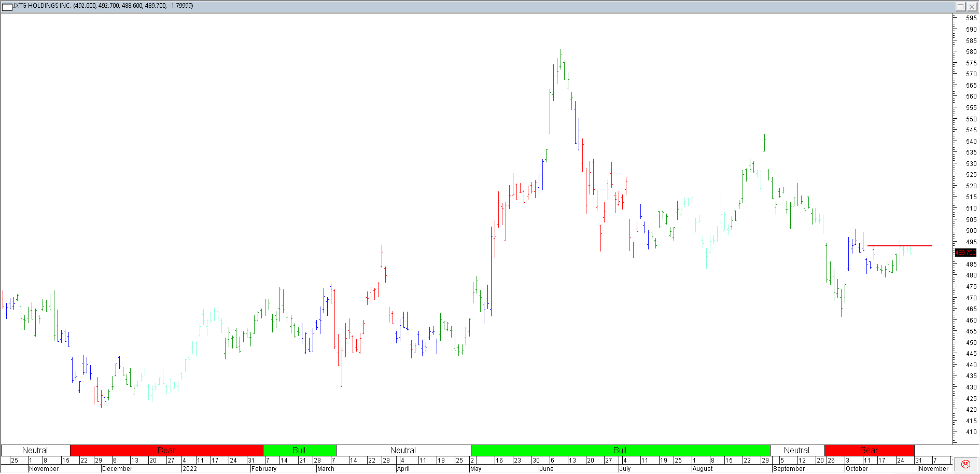Select the long red Bear band over December
Viewport: 980px width, 474px height.
click(x=166, y=450)
